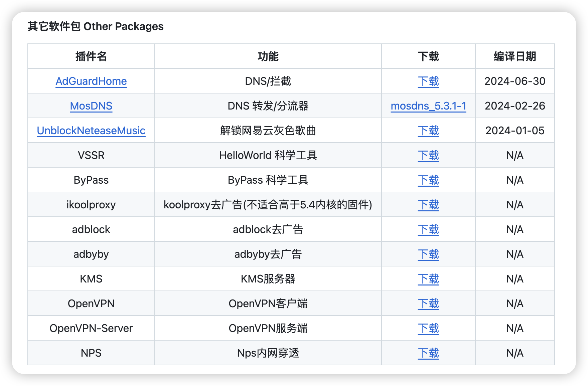This screenshot has width=588, height=386.
Task: Click the 下载 link for adbyby
Action: click(x=428, y=254)
